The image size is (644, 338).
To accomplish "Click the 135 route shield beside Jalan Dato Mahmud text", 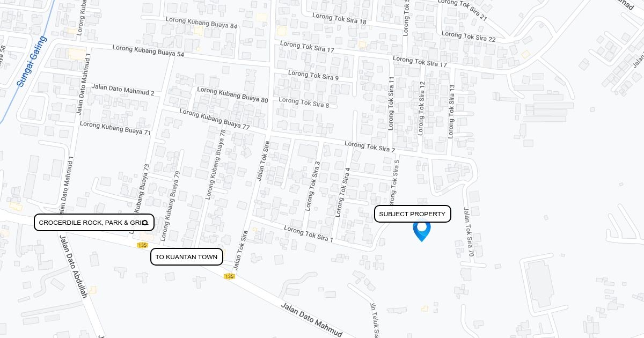I will [229, 276].
